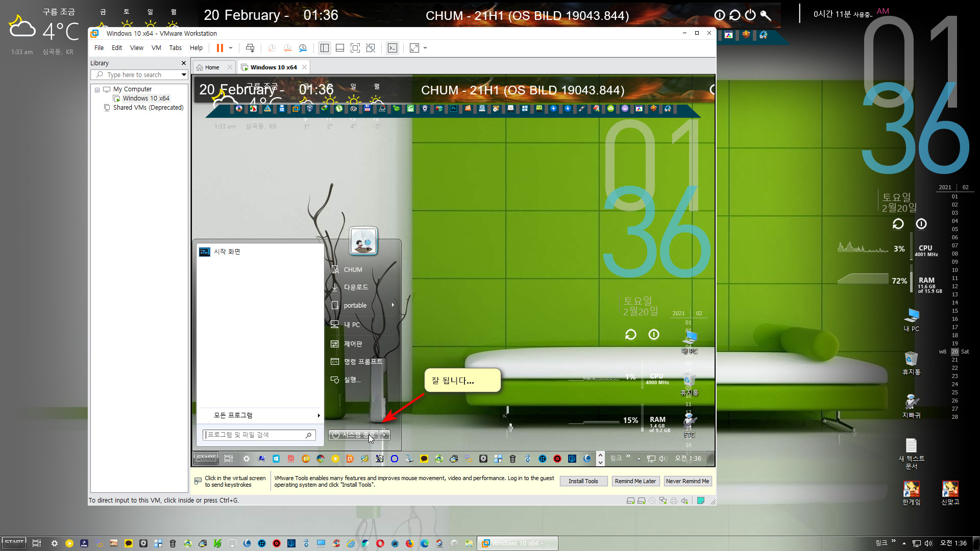Collapse the My Computer tree node
Viewport: 980px width, 551px height.
(x=97, y=90)
